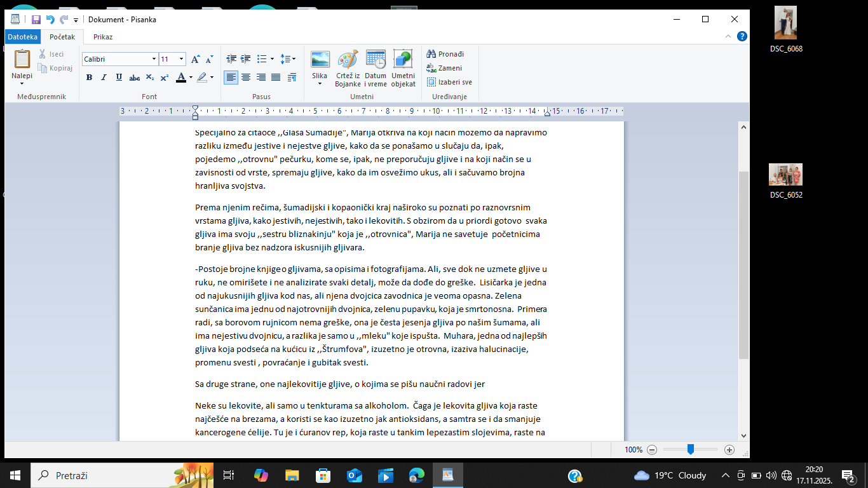Grow the font size
This screenshot has height=488, width=868.
(196, 59)
